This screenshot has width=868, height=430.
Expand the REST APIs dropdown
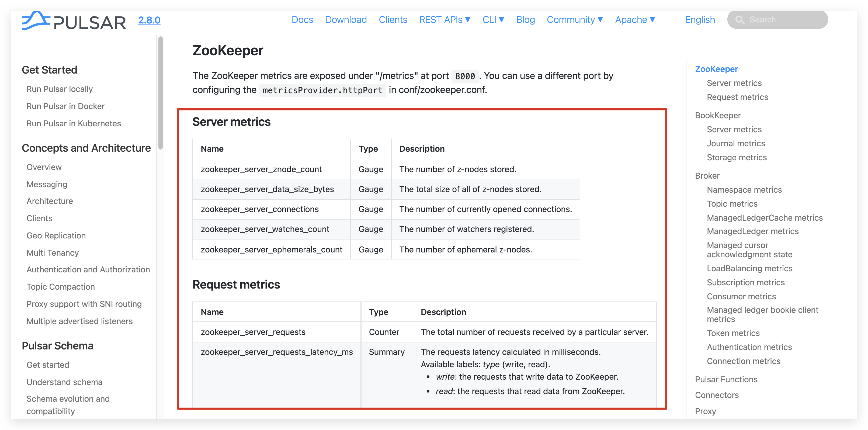445,20
